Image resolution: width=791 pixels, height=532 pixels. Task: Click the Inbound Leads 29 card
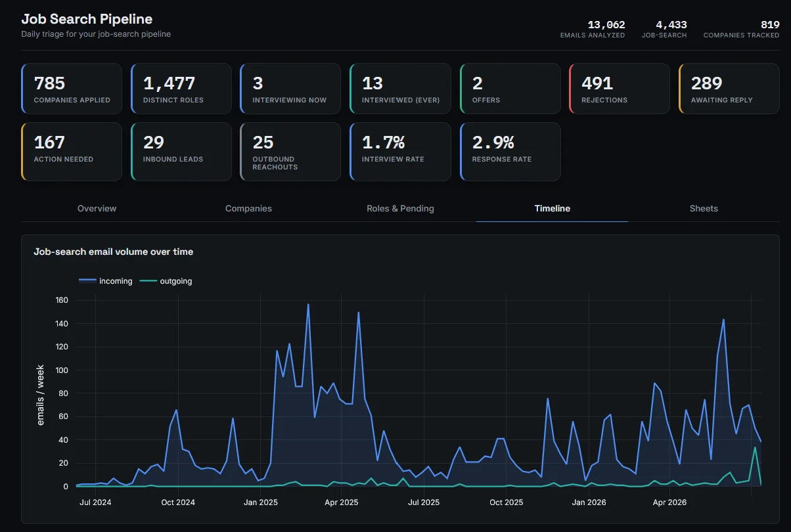pyautogui.click(x=181, y=152)
